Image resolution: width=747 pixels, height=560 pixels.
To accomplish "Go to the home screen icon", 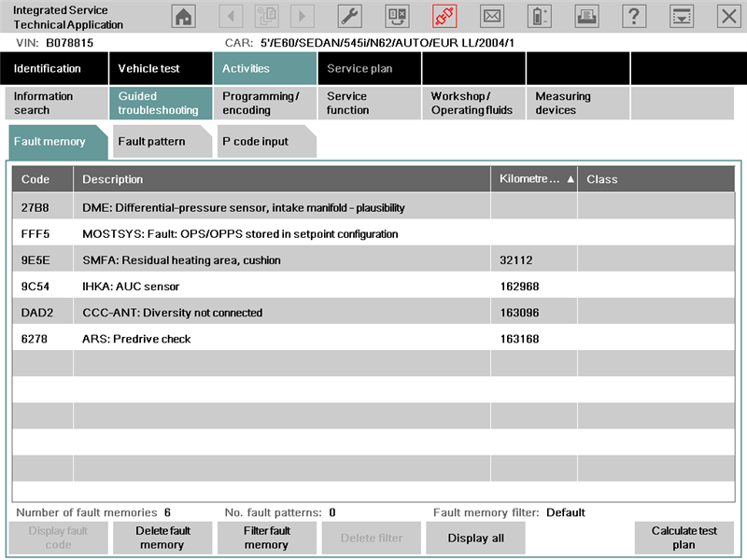I will coord(183,17).
